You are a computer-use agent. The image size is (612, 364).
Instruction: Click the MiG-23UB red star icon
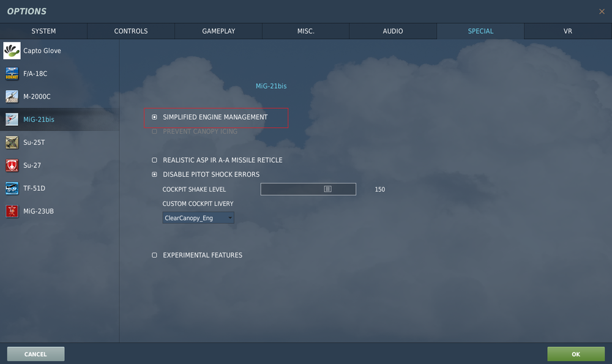(12, 211)
